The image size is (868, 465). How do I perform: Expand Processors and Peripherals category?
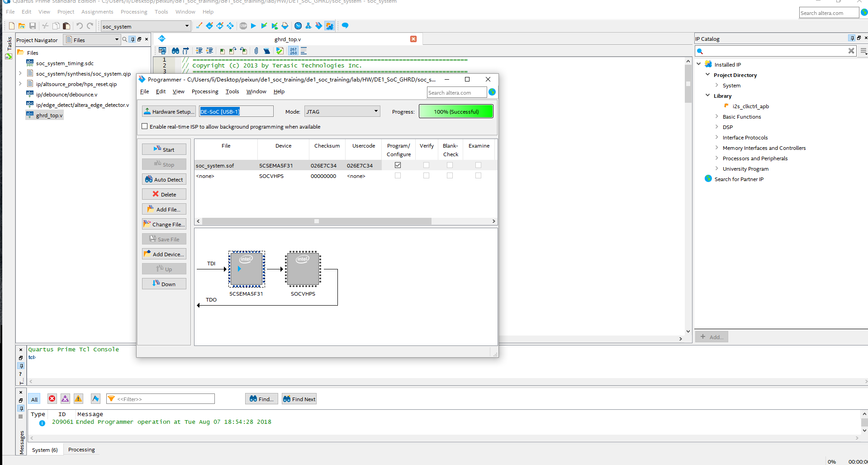[717, 158]
